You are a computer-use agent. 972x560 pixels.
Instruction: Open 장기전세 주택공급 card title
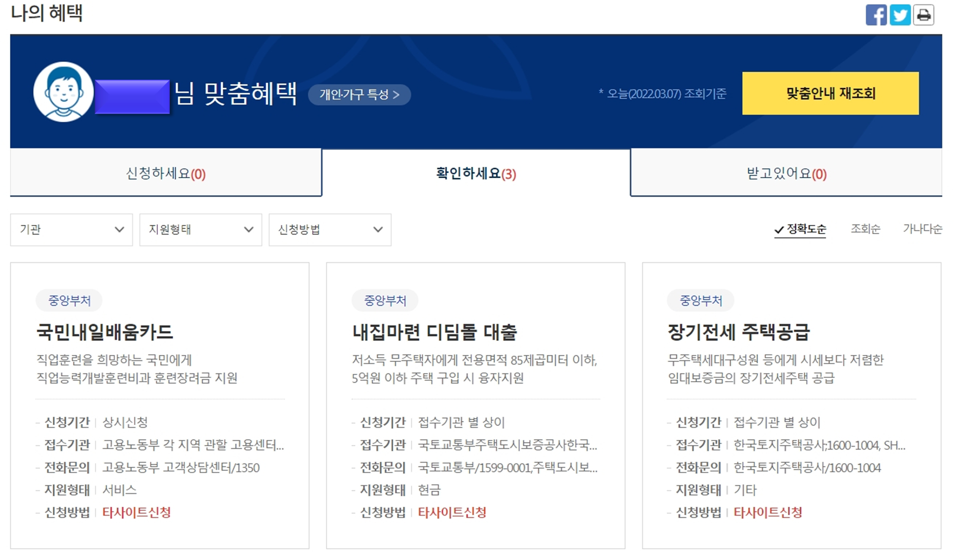[x=738, y=332]
